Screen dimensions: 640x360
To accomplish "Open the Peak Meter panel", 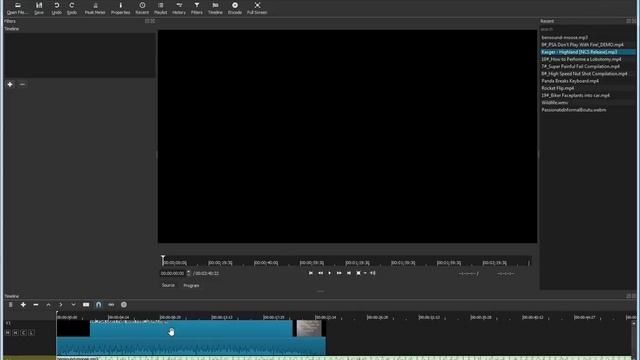I will click(x=95, y=8).
